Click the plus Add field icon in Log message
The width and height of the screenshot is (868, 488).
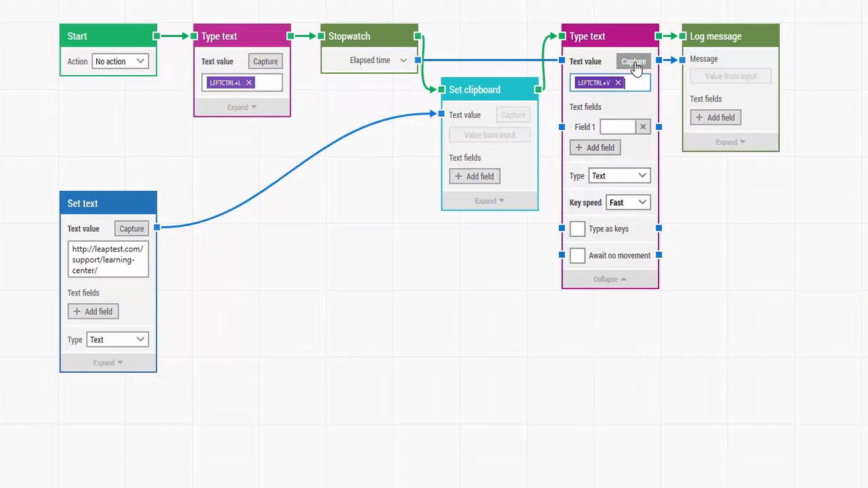coord(699,117)
